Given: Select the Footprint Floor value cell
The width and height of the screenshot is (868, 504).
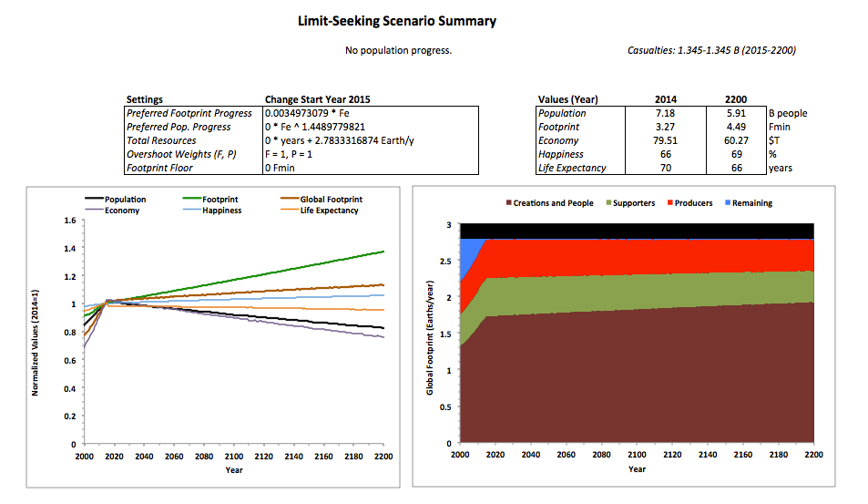Looking at the screenshot, I should point(370,168).
